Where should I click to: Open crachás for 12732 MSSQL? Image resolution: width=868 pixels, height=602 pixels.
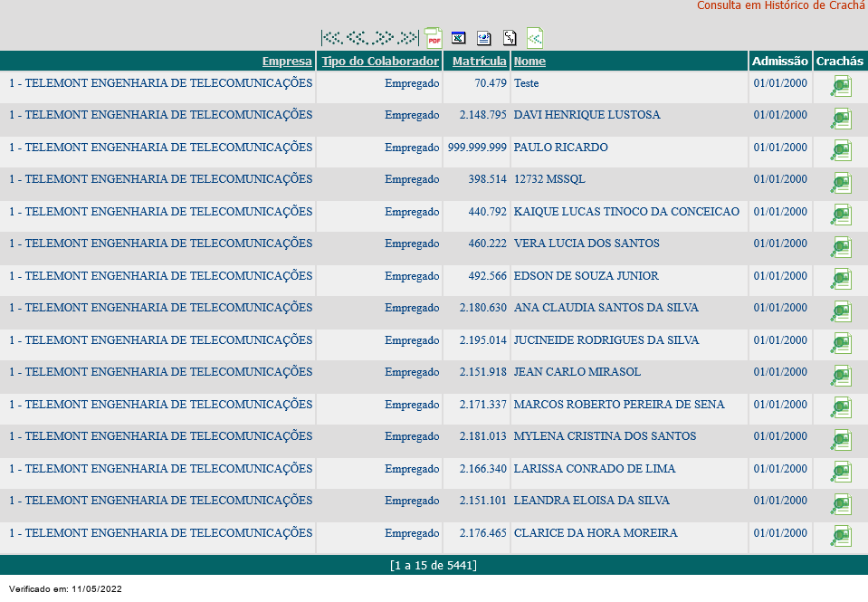point(840,183)
